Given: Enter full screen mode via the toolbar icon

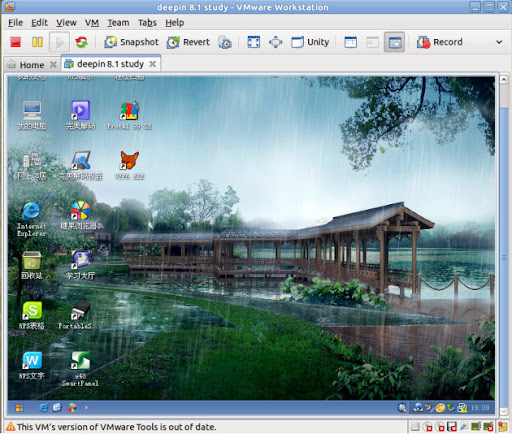Looking at the screenshot, I should [254, 42].
